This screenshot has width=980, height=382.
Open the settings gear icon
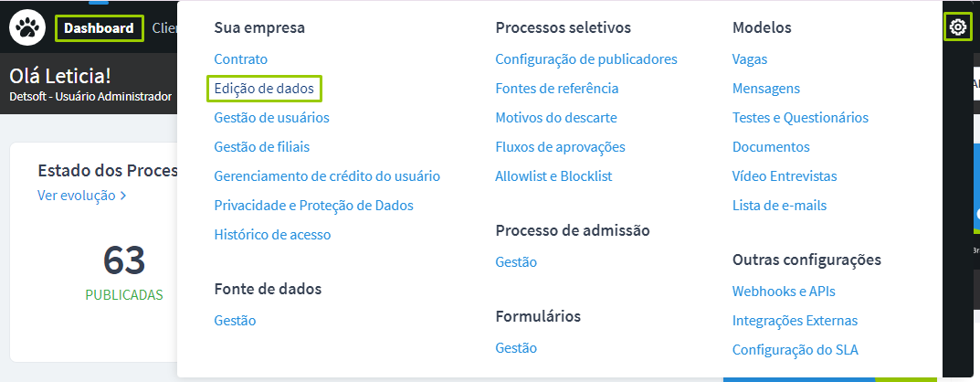[x=958, y=27]
